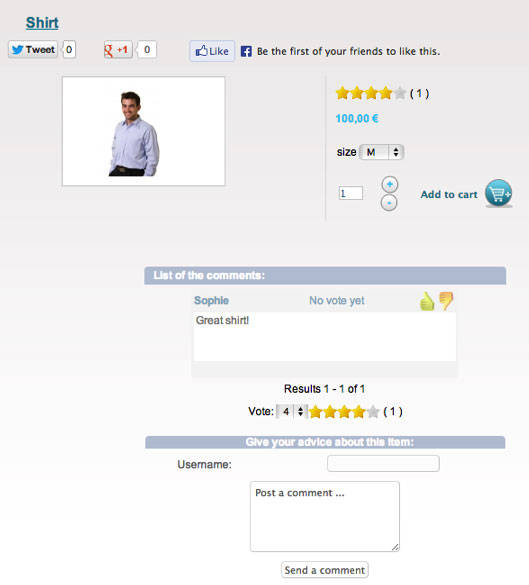Open the Shirt title link

pos(42,23)
